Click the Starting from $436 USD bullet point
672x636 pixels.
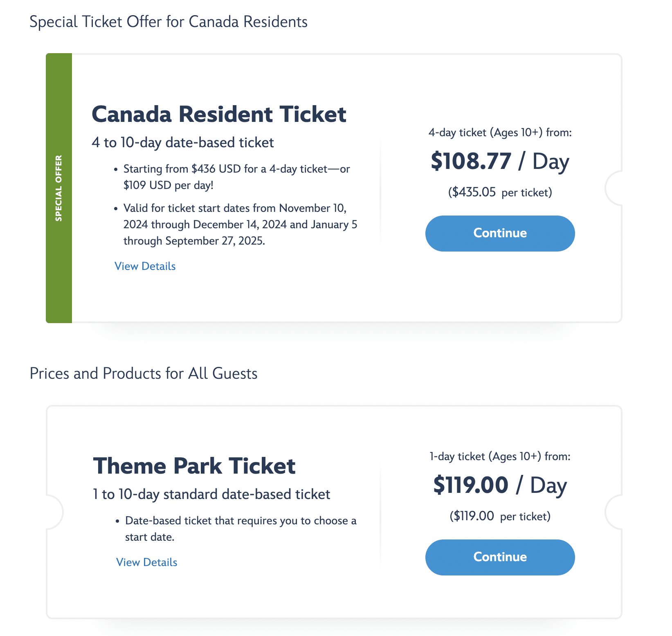pyautogui.click(x=236, y=177)
